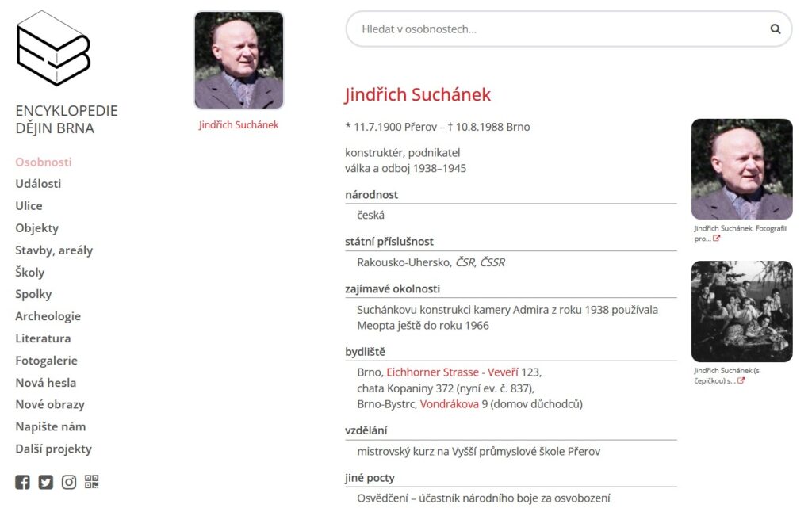Click the search magnifier icon
812x508 pixels.
point(775,29)
